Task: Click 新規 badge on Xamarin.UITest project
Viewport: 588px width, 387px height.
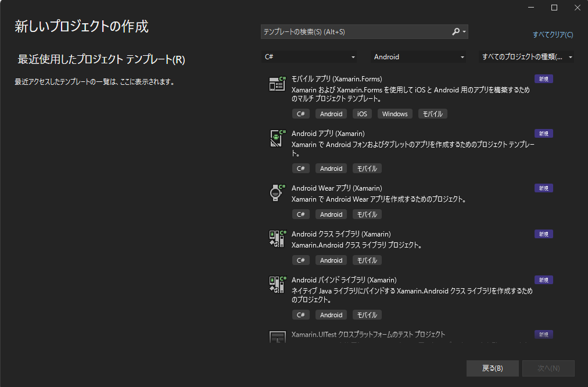Action: click(x=544, y=335)
